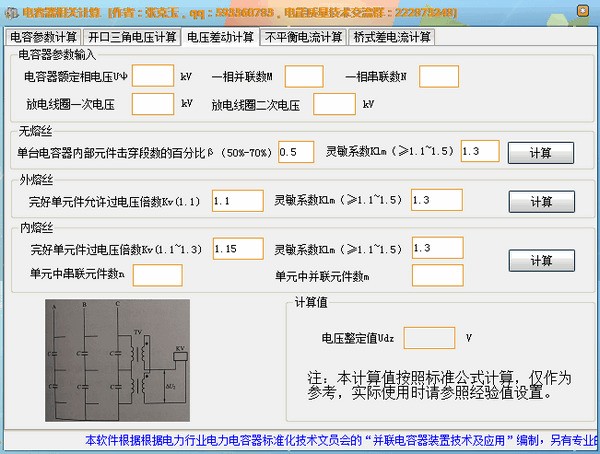Focus the 放电线圈二次电压 field

[334, 104]
